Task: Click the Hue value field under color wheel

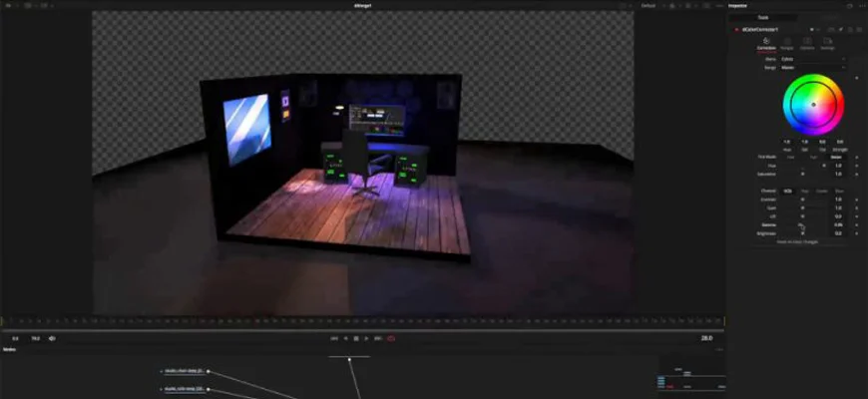Action: pos(786,143)
